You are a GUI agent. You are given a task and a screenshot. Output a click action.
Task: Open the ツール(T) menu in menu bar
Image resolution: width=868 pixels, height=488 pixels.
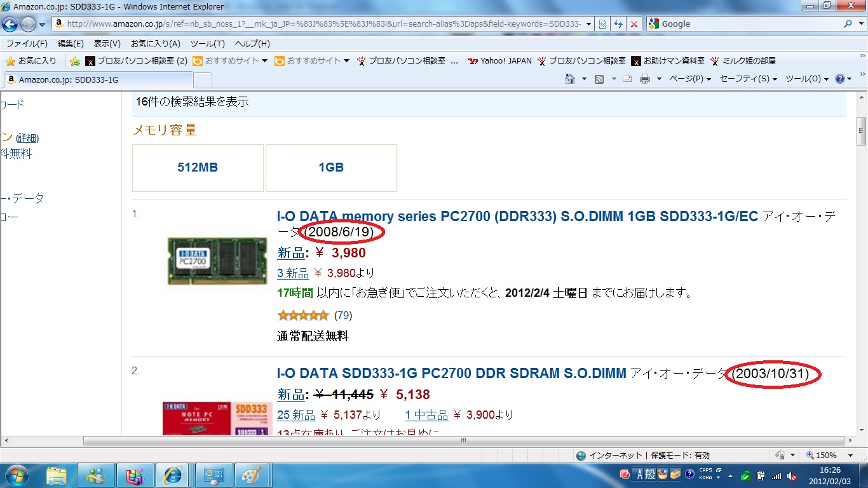point(208,44)
